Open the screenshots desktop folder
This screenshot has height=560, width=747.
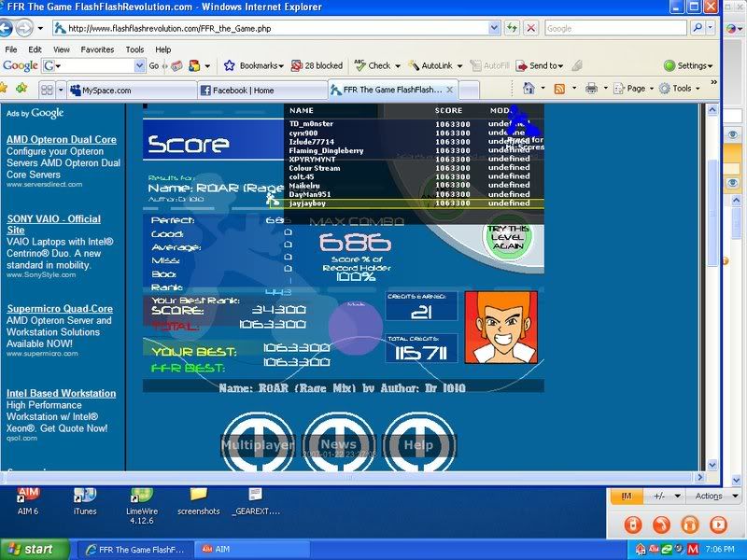click(x=199, y=500)
